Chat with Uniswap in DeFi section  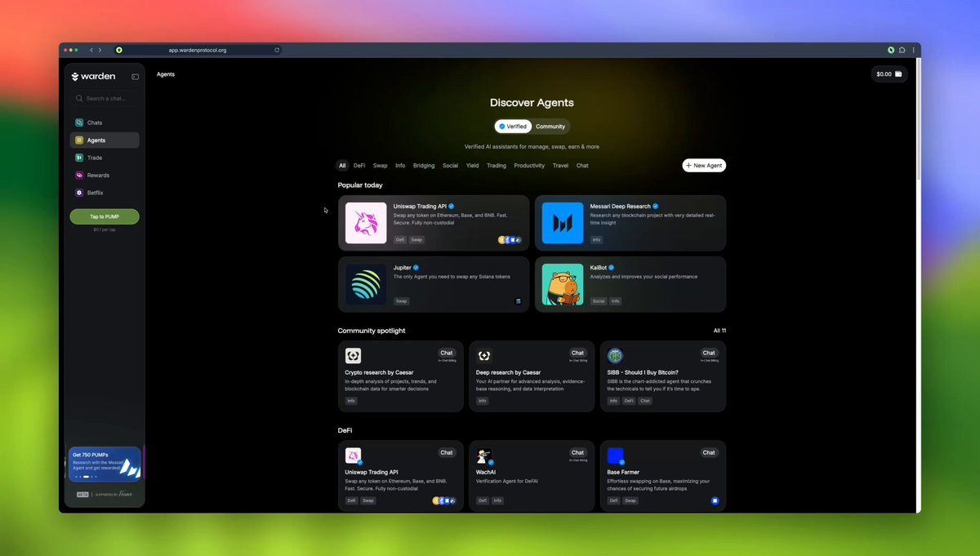(447, 452)
